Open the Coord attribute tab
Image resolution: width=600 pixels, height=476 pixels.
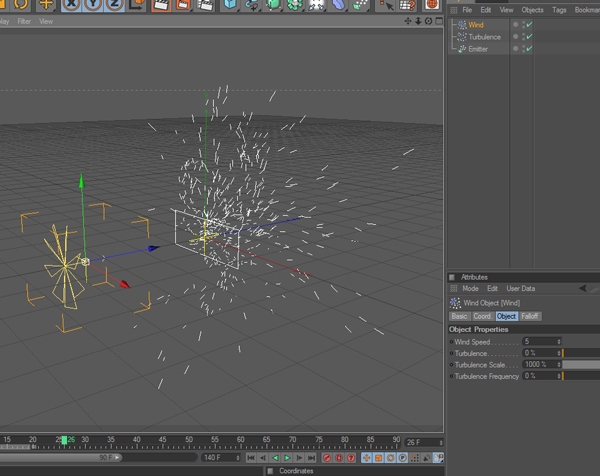(x=482, y=316)
